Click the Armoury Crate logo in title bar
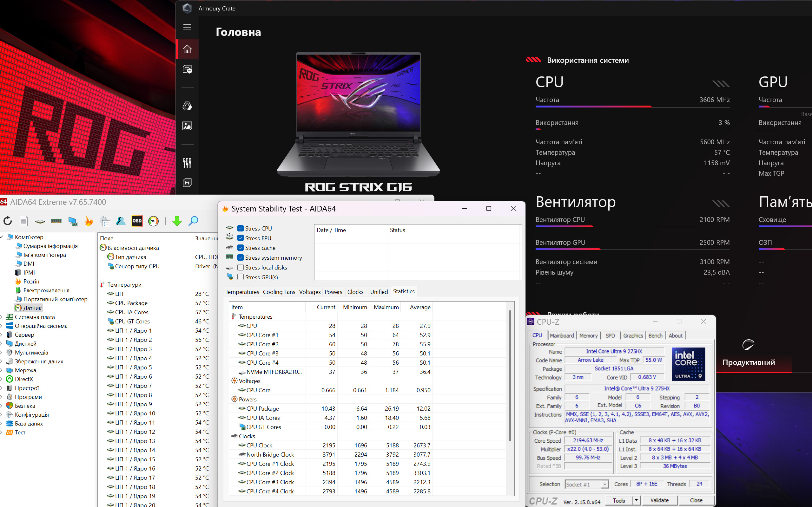 tap(187, 8)
